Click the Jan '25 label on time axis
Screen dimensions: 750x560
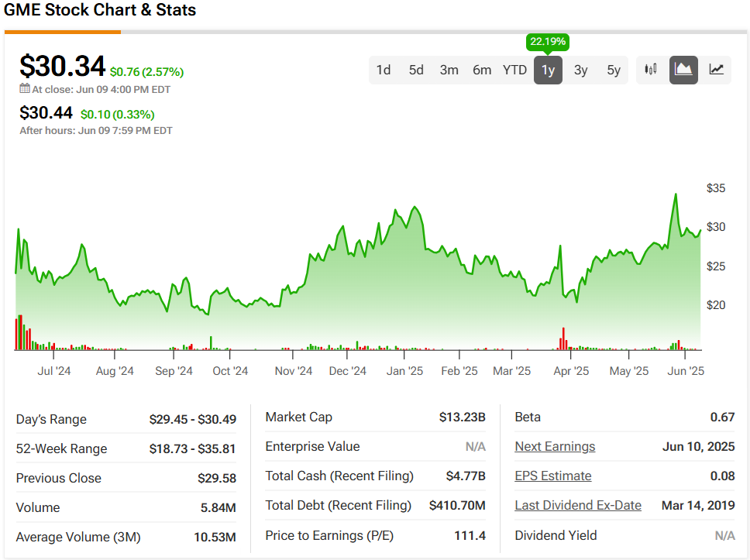(x=405, y=371)
